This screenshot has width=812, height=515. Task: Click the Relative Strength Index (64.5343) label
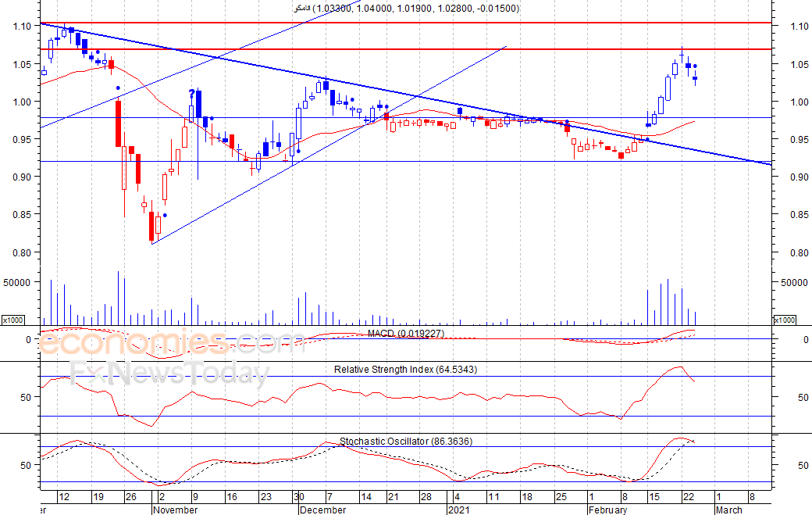pyautogui.click(x=405, y=370)
